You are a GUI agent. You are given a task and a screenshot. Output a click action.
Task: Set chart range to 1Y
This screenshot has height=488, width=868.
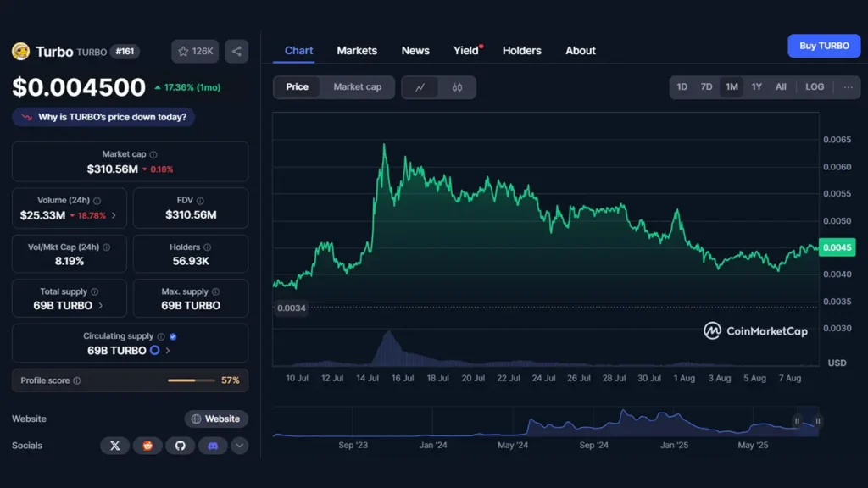[756, 87]
